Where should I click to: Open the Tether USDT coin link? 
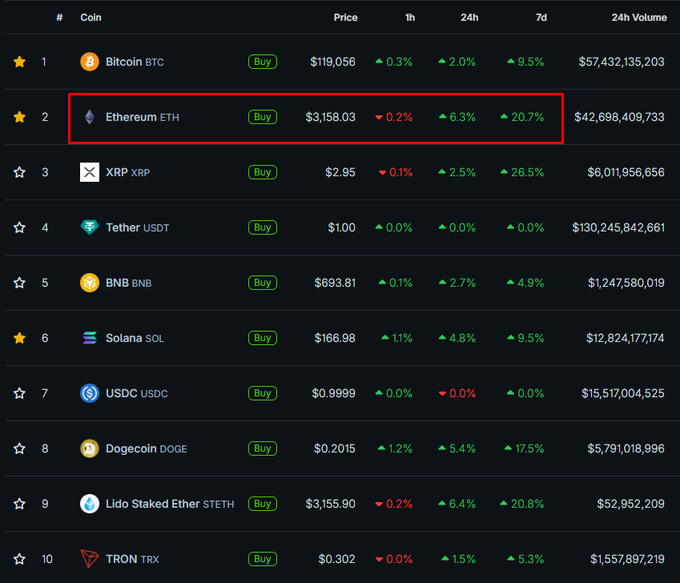point(137,227)
